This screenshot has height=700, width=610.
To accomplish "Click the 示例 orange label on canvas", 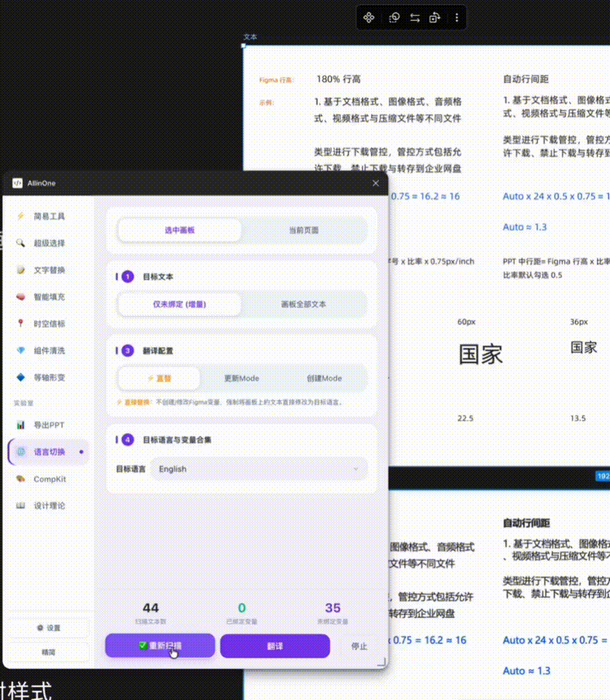I will (266, 103).
